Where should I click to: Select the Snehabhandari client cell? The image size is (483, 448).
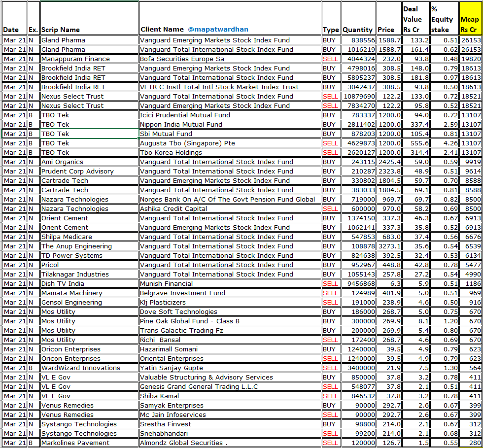point(230,434)
